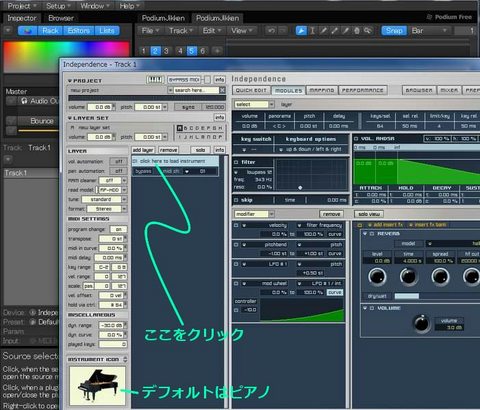Click the reverb time knob
The height and width of the screenshot is (410, 480).
click(409, 276)
